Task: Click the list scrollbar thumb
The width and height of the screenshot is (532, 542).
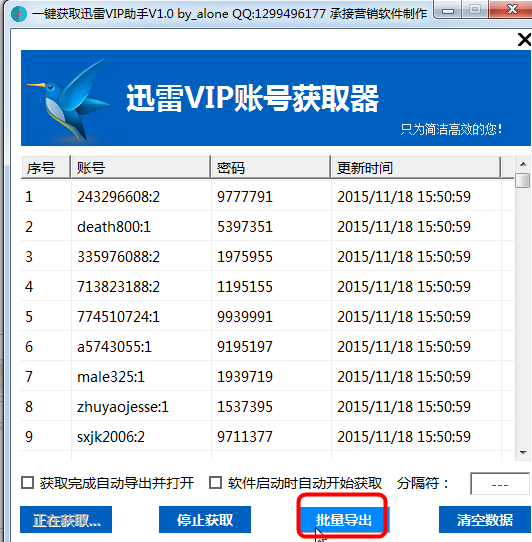Action: pyautogui.click(x=523, y=180)
